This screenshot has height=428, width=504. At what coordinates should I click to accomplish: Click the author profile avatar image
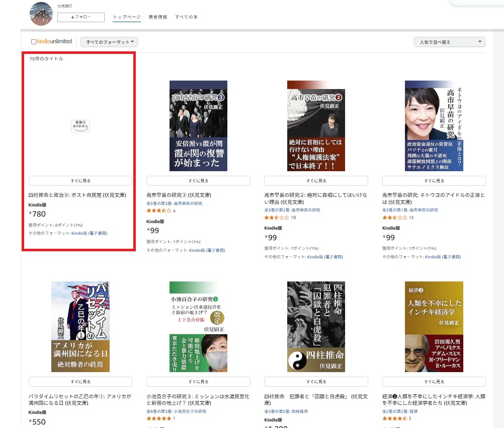[x=41, y=13]
